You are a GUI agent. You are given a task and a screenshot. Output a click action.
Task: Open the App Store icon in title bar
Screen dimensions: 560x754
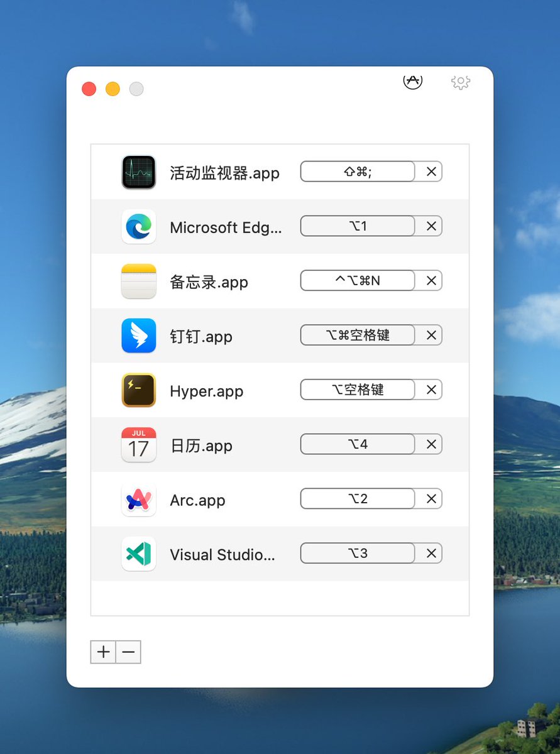412,80
